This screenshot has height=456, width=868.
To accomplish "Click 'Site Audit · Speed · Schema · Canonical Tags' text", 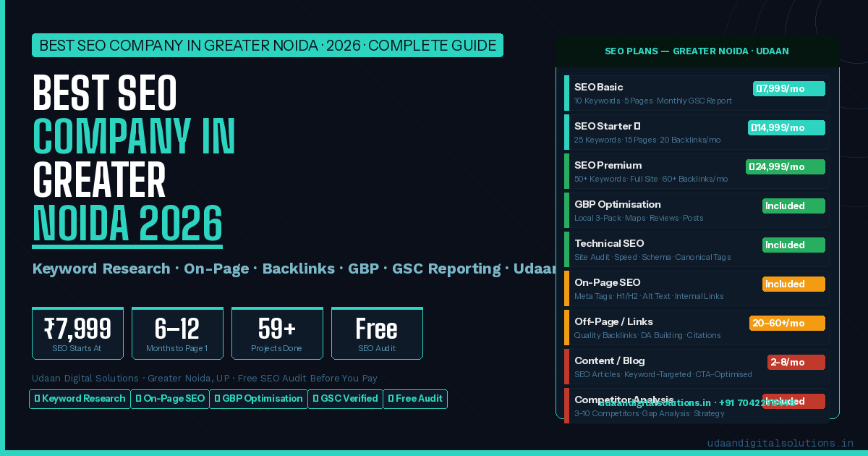I will point(652,257).
